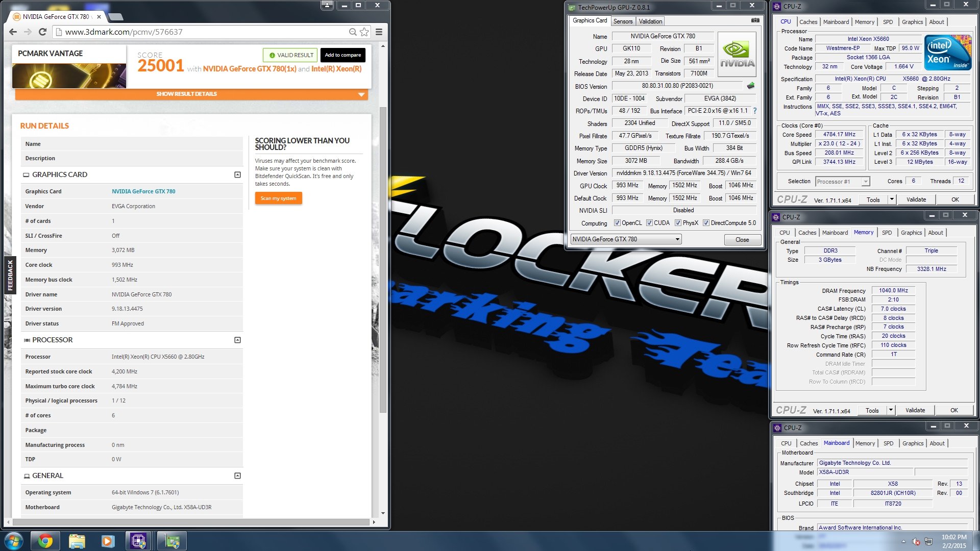Click Chrome user profile icon
Viewport: 980px width, 551px height.
click(x=327, y=5)
